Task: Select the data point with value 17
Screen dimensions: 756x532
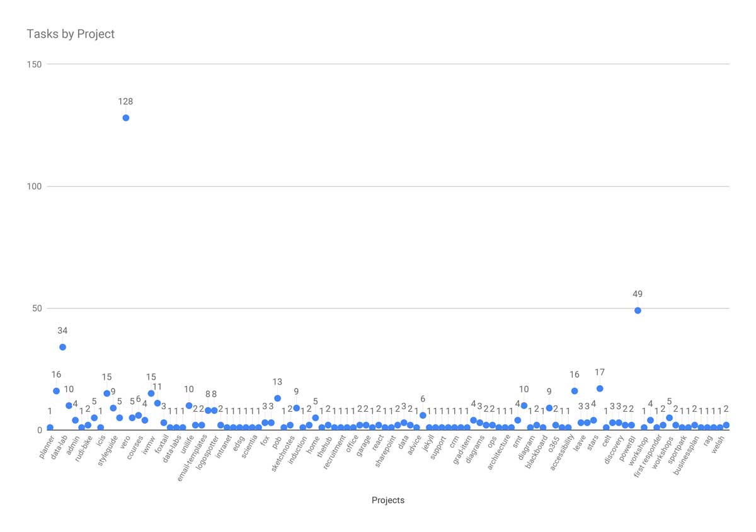Action: [x=600, y=388]
